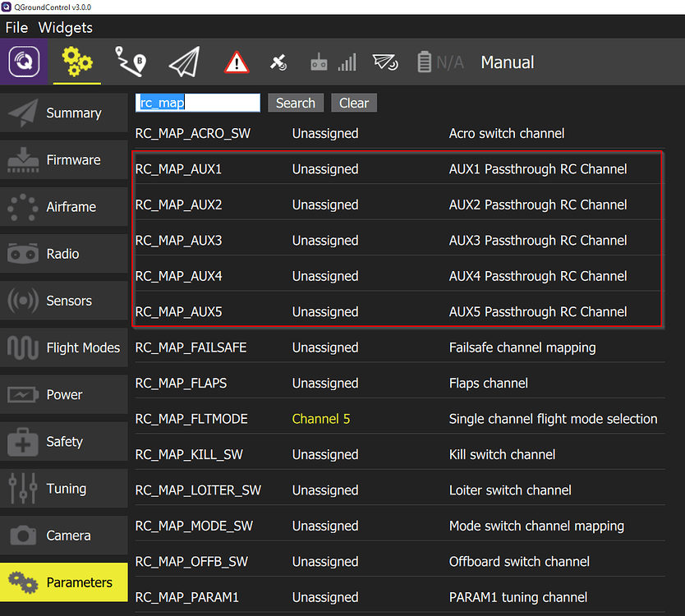Switch to the Flight Modes section
The height and width of the screenshot is (616, 685).
click(63, 347)
